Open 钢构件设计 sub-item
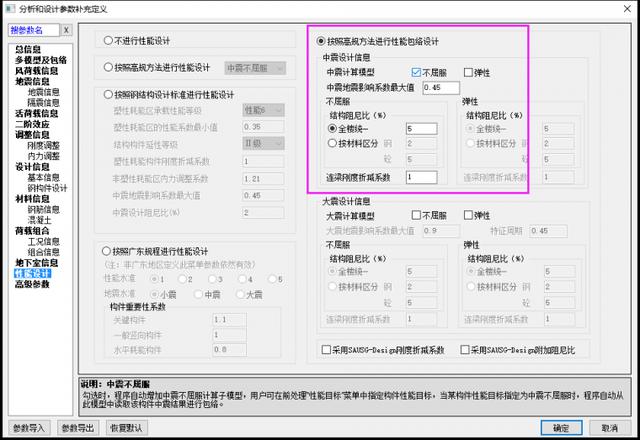Screen dimensions: 640x440 click(x=47, y=188)
